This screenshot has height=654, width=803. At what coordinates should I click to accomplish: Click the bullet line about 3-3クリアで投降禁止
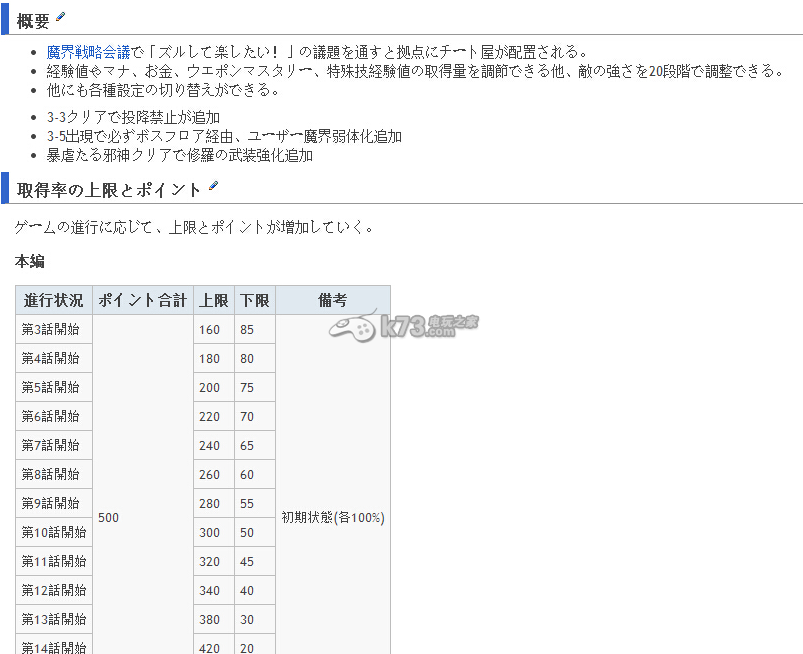point(133,118)
